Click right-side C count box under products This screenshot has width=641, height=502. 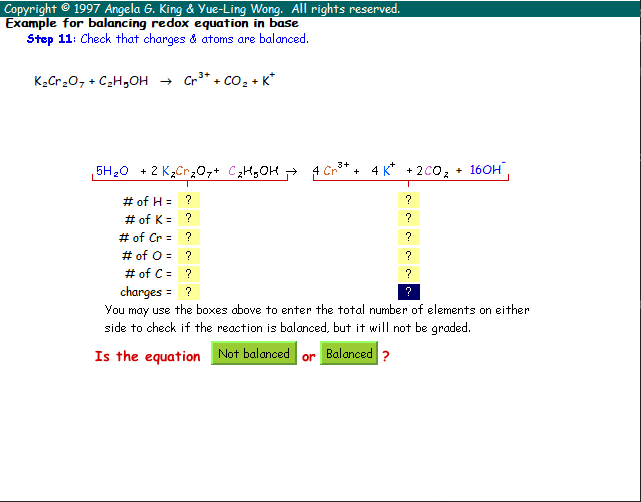(409, 274)
